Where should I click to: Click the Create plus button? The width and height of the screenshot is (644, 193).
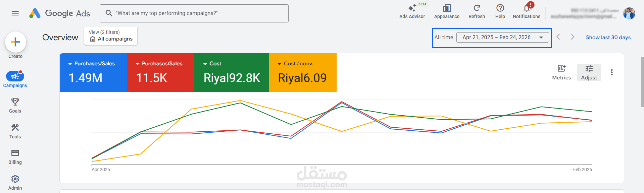click(x=15, y=42)
